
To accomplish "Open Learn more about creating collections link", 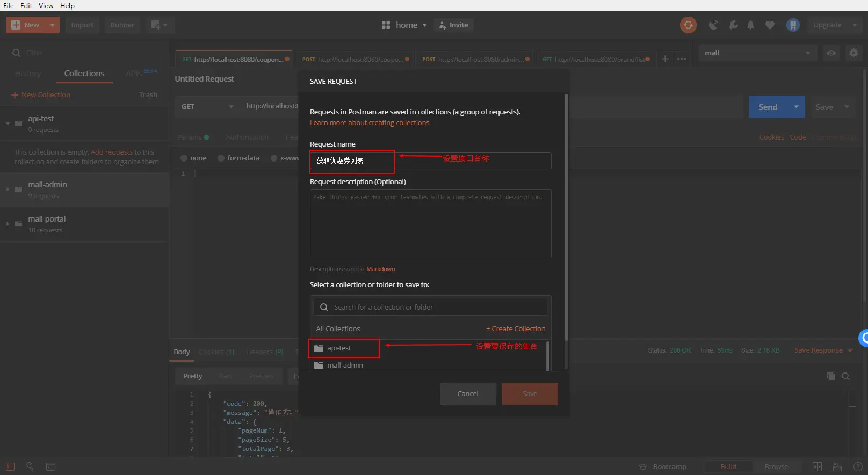I will pyautogui.click(x=370, y=123).
